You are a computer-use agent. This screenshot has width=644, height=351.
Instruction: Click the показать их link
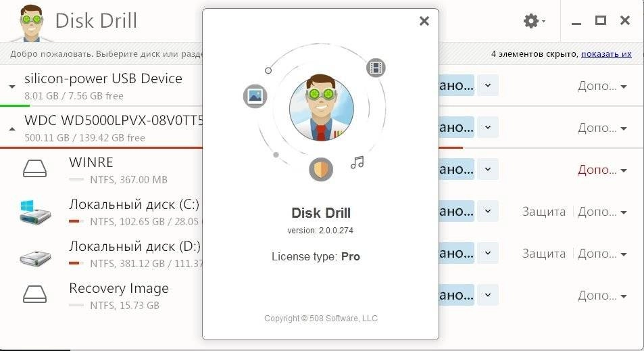pyautogui.click(x=606, y=54)
